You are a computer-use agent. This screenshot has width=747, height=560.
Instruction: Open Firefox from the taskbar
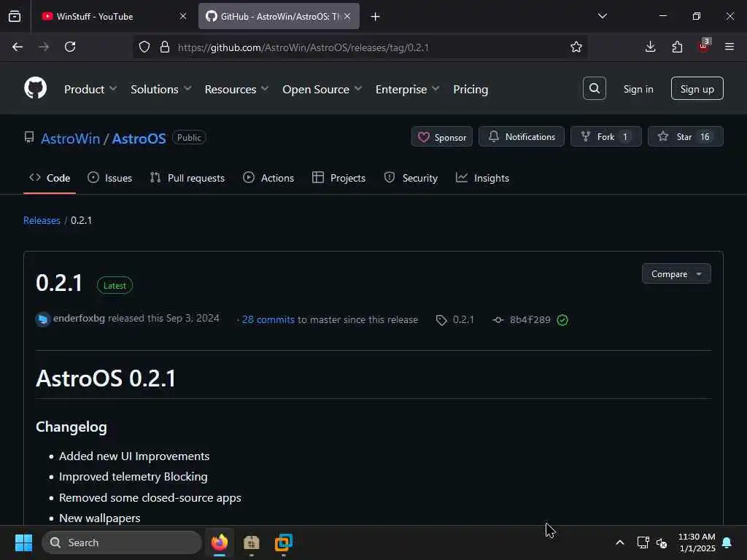pyautogui.click(x=220, y=542)
